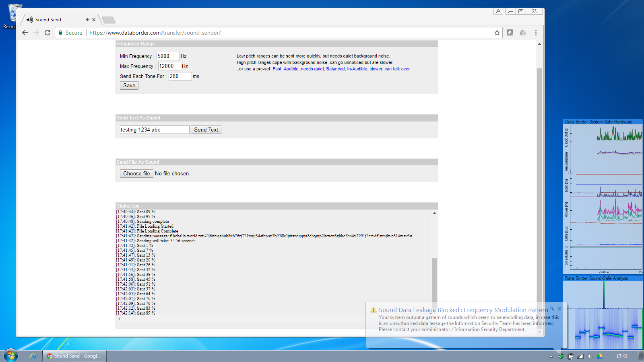Image resolution: width=644 pixels, height=362 pixels.
Task: Go back to the previous page
Action: (x=25, y=33)
